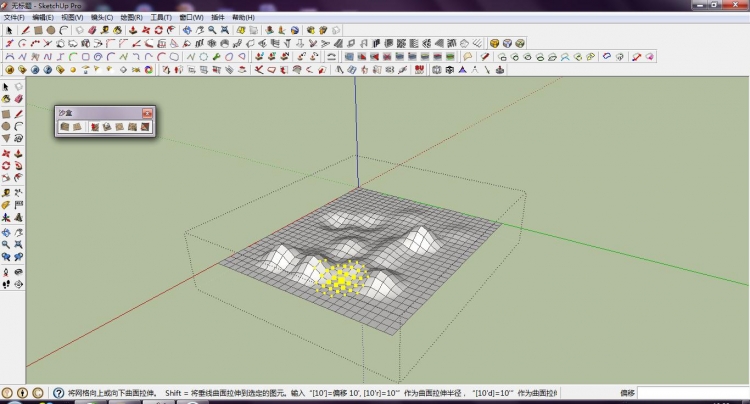Open the 工具(T) tools menu

161,18
